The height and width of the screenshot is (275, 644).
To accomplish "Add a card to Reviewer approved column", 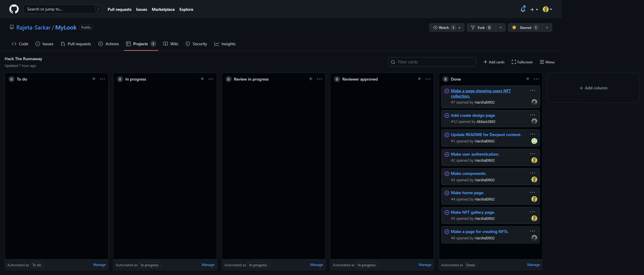I will [419, 79].
